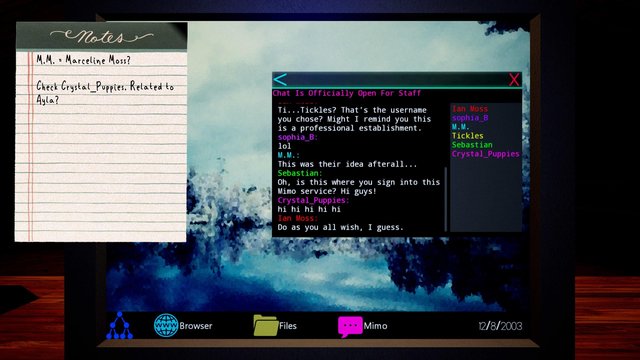Click the Browser label on taskbar
The width and height of the screenshot is (640, 360).
[x=196, y=326]
